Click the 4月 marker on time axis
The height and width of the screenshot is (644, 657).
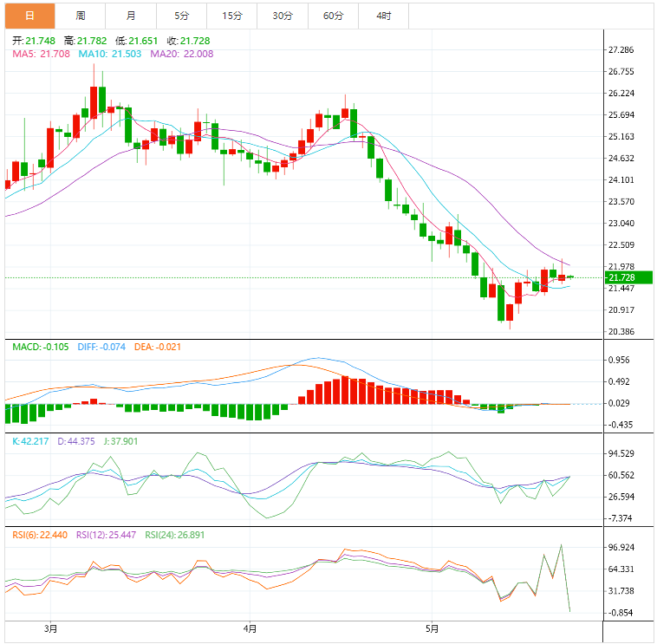[x=250, y=628]
